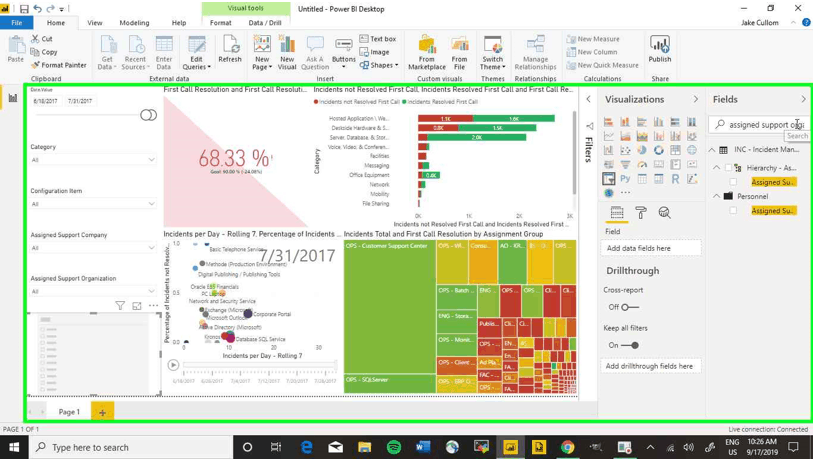815x461 pixels.
Task: Select the slicer visualization icon
Action: [609, 179]
